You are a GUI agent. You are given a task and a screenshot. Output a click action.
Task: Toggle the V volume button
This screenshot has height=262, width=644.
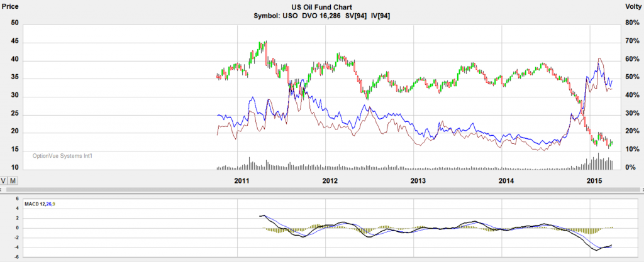coord(4,181)
